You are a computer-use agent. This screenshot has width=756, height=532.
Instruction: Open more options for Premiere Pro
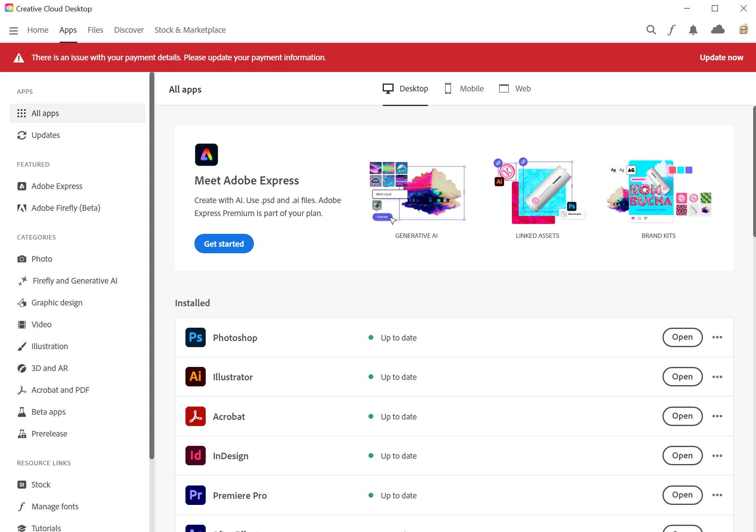click(x=717, y=495)
